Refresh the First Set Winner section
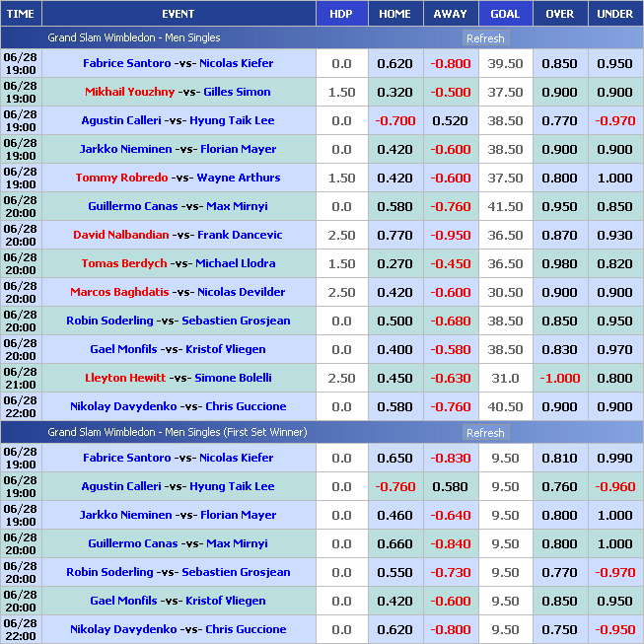 (484, 433)
